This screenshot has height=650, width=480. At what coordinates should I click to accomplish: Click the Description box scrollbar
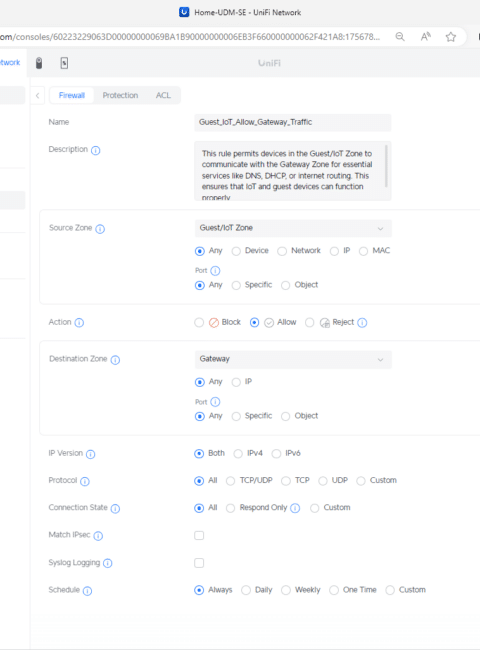[x=386, y=166]
